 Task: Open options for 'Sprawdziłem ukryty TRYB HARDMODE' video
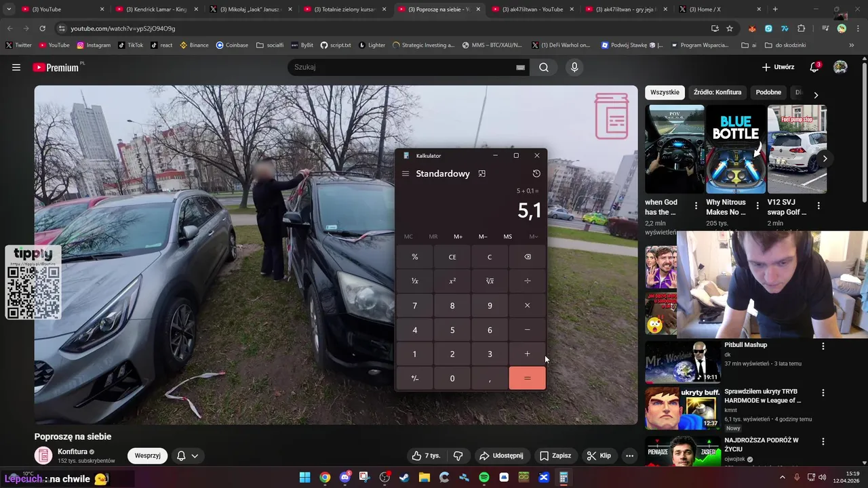pyautogui.click(x=823, y=393)
